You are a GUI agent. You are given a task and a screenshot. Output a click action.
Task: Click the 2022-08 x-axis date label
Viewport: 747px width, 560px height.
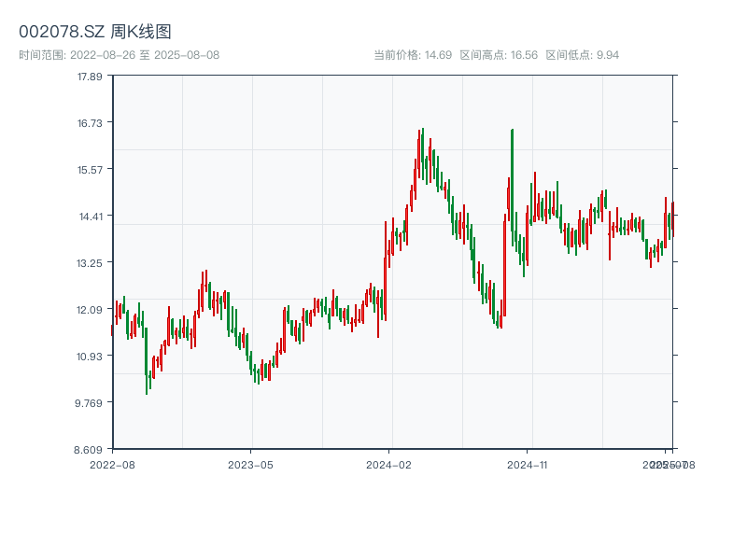(x=112, y=464)
